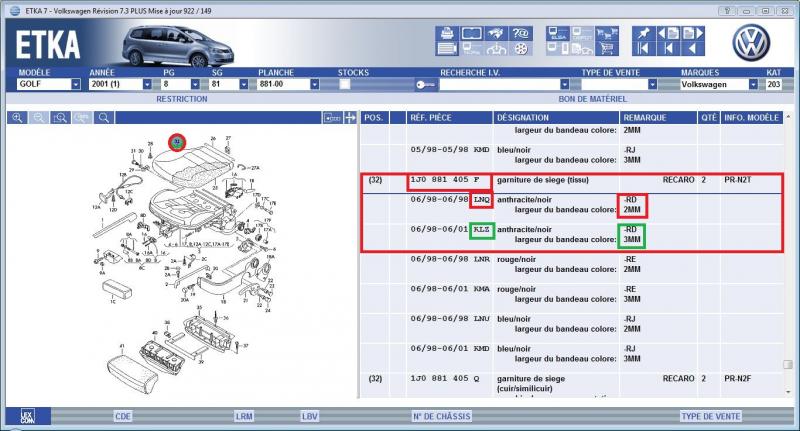Viewport: 800px width, 431px height.
Task: Click the N° DE CHÂSSIS button
Action: [442, 416]
